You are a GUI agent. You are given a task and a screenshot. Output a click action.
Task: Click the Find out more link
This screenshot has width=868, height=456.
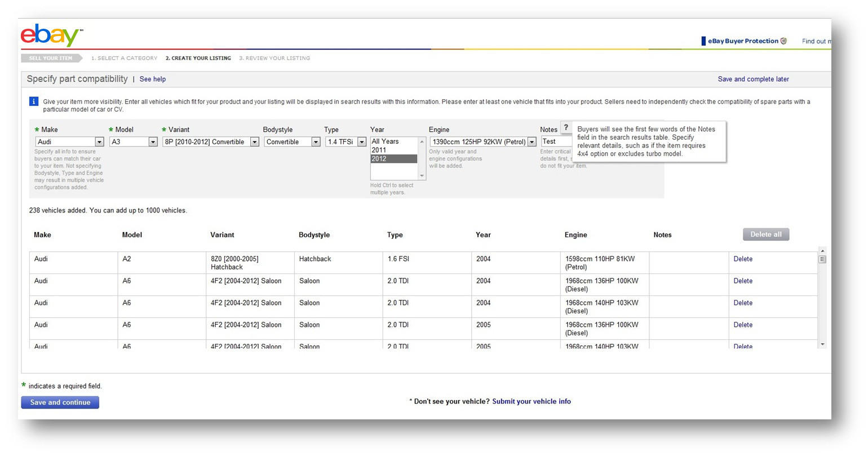coord(816,41)
